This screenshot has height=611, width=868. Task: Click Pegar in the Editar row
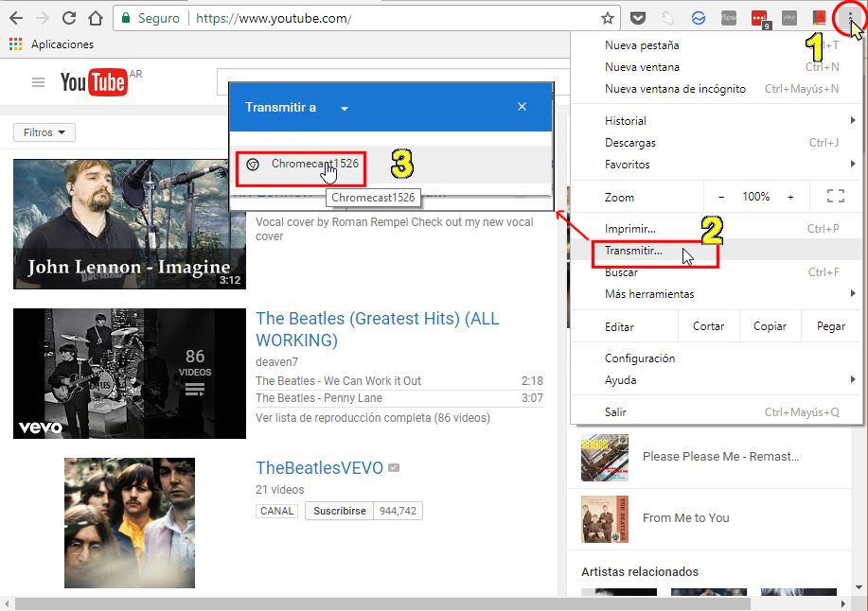831,326
